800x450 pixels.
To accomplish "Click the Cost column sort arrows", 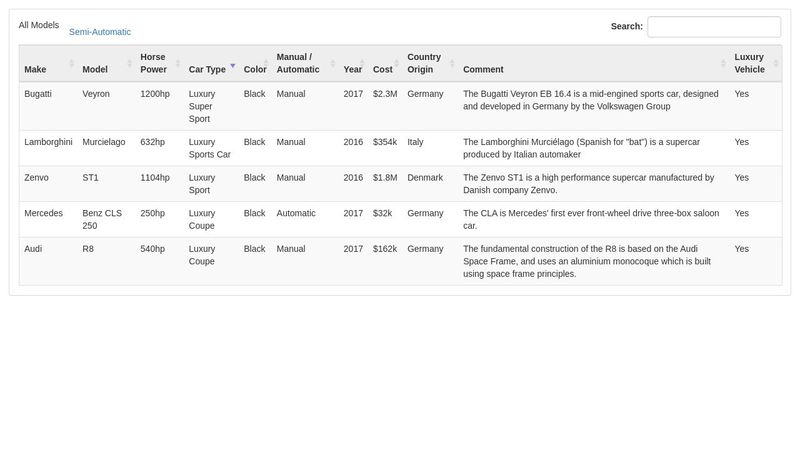I will (396, 63).
